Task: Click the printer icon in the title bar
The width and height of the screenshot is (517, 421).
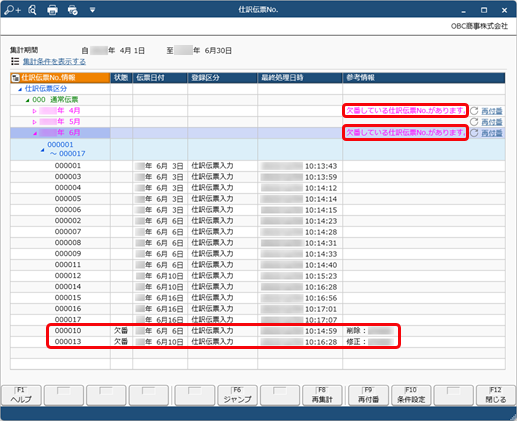Action: (52, 10)
